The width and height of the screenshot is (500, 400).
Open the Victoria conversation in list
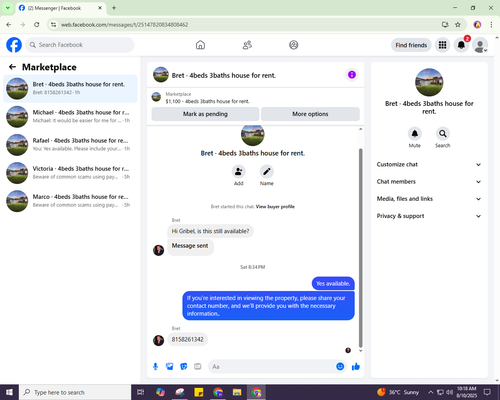70,173
